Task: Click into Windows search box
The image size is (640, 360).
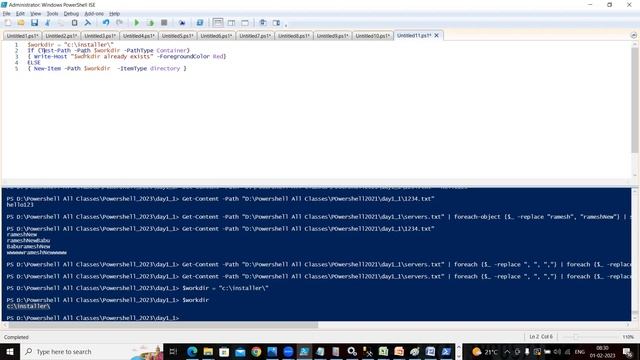Action: [x=91, y=351]
